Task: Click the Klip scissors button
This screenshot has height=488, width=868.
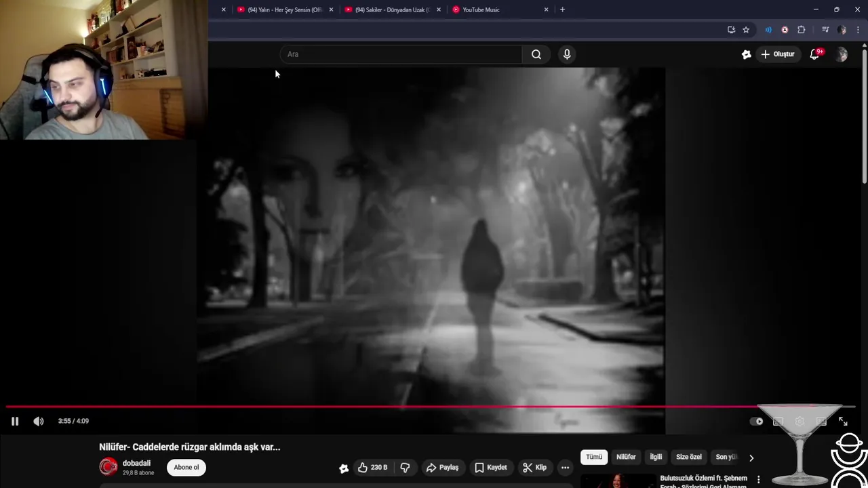Action: pyautogui.click(x=534, y=468)
